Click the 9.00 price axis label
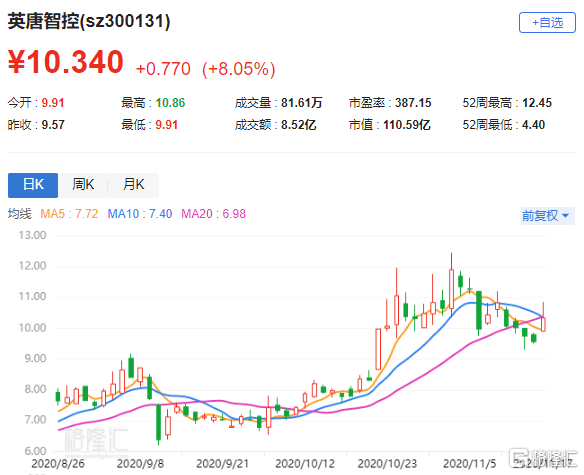Viewport: 584px width, 475px height. click(x=35, y=358)
